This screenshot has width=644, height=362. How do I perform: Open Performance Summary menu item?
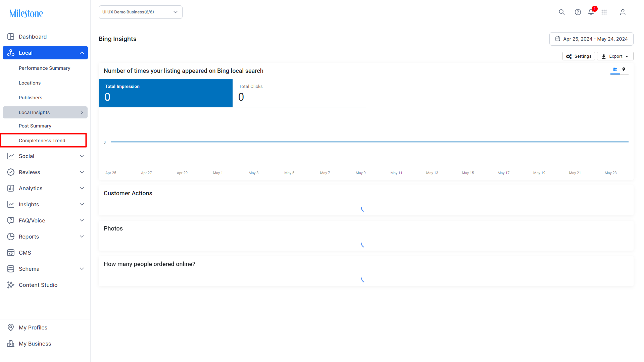(x=45, y=68)
